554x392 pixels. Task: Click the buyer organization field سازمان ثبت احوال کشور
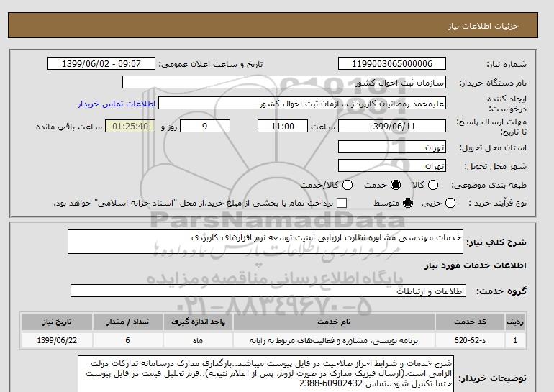[283, 82]
